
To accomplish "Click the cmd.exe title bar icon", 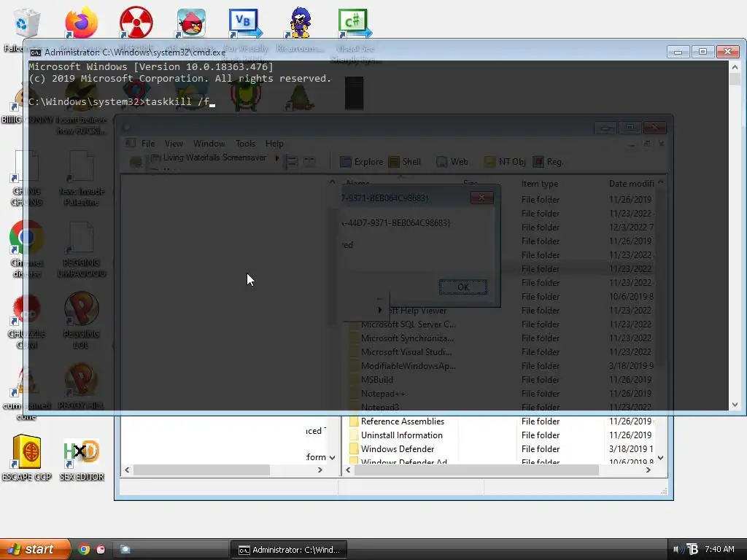I will pos(35,52).
